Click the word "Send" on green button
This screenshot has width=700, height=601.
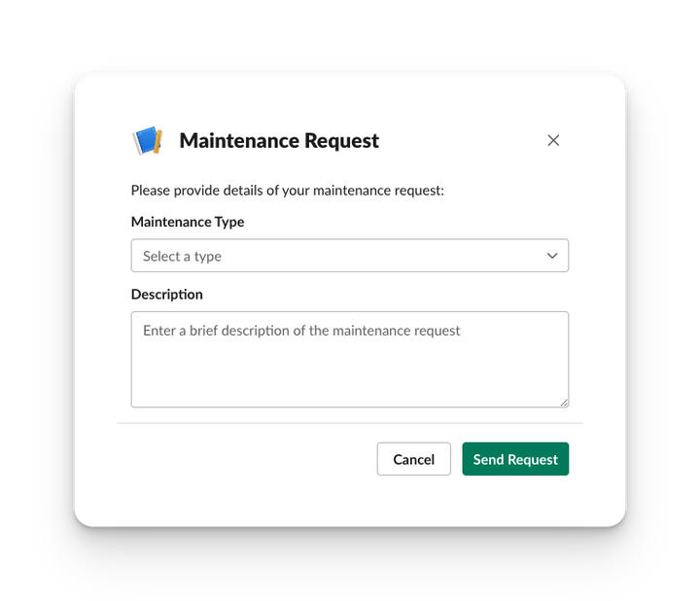[x=489, y=459]
